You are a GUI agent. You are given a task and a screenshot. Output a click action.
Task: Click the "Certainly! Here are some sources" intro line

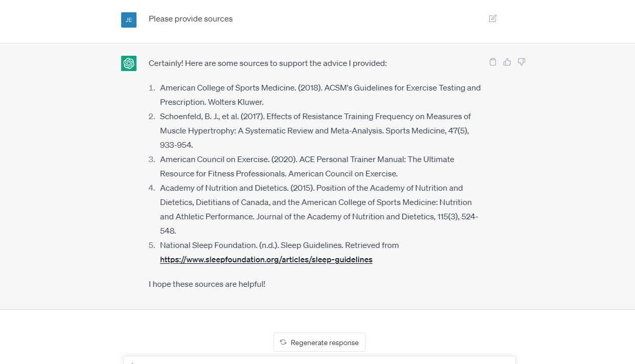click(x=267, y=63)
